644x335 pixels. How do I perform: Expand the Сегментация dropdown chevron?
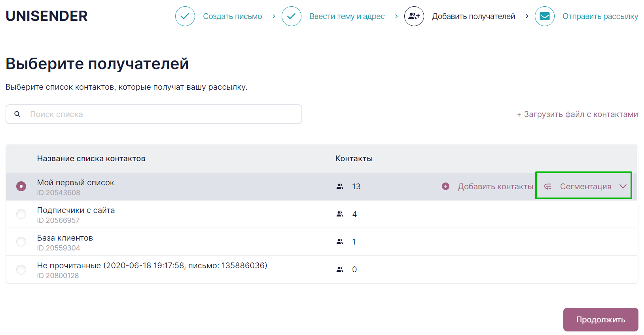(x=623, y=186)
